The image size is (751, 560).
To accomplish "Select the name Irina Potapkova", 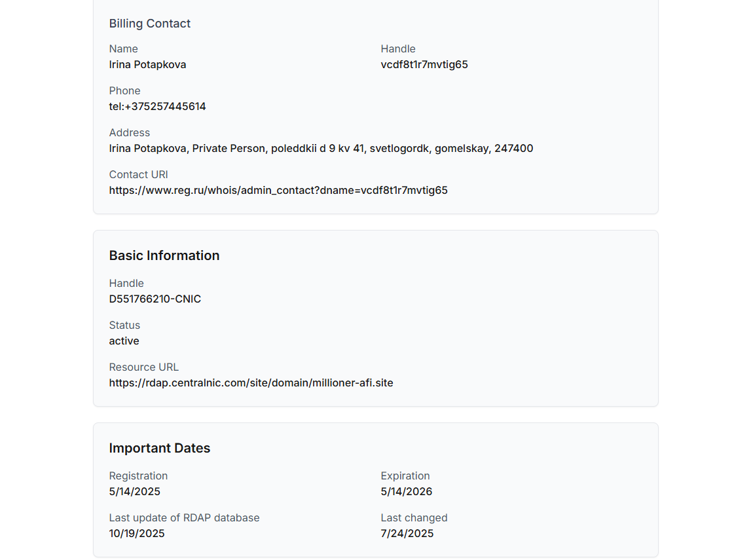I will click(147, 65).
